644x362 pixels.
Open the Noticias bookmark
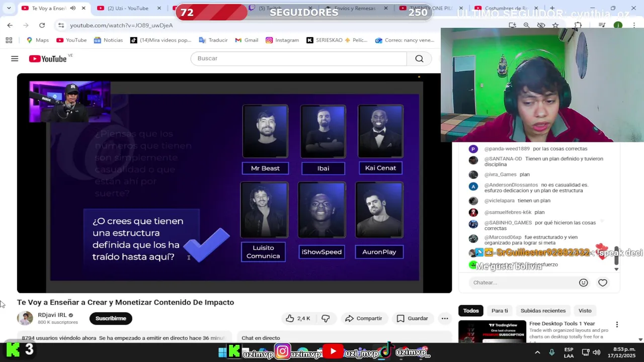(x=108, y=40)
